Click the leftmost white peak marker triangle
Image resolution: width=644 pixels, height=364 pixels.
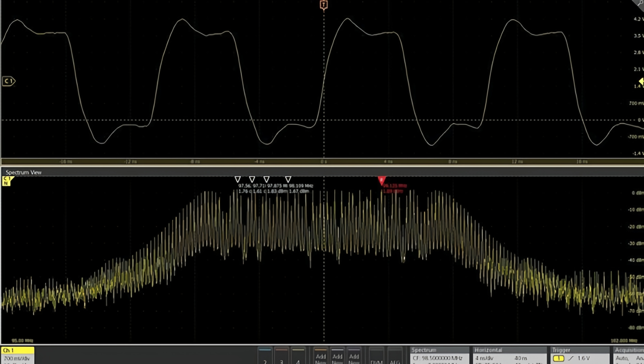click(237, 179)
